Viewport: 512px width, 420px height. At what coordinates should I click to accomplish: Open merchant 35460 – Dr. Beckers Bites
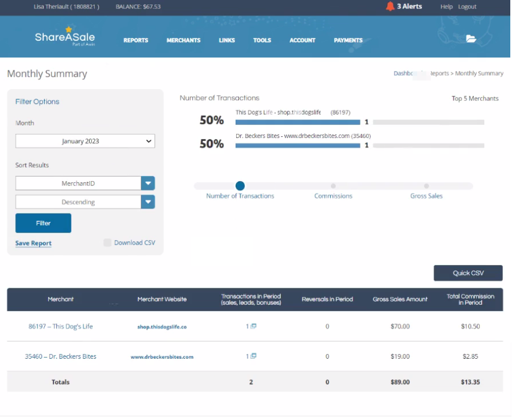click(x=61, y=356)
